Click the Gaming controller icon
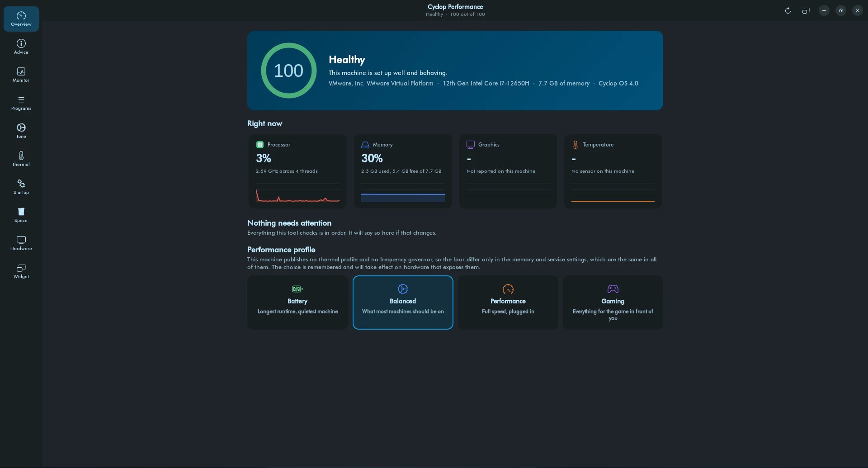This screenshot has width=868, height=468. [613, 289]
